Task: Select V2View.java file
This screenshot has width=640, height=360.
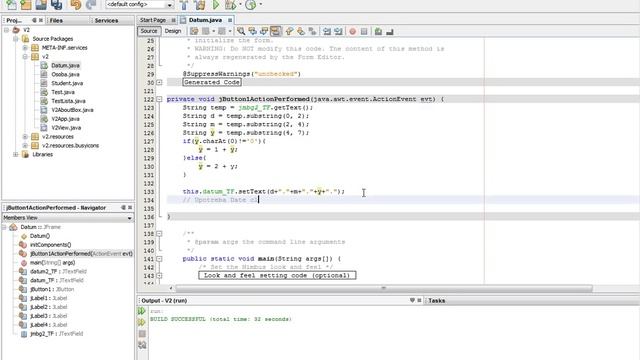Action: click(66, 128)
